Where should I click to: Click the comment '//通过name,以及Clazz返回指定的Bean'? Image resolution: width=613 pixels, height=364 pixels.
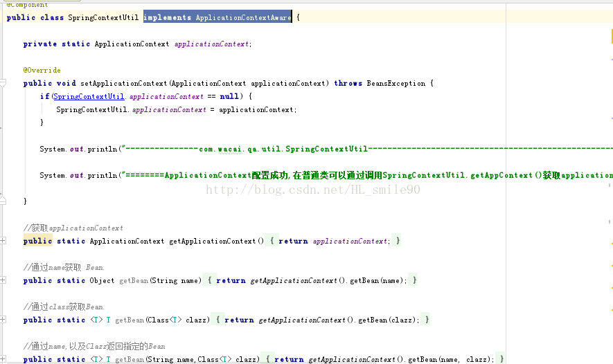(x=94, y=346)
